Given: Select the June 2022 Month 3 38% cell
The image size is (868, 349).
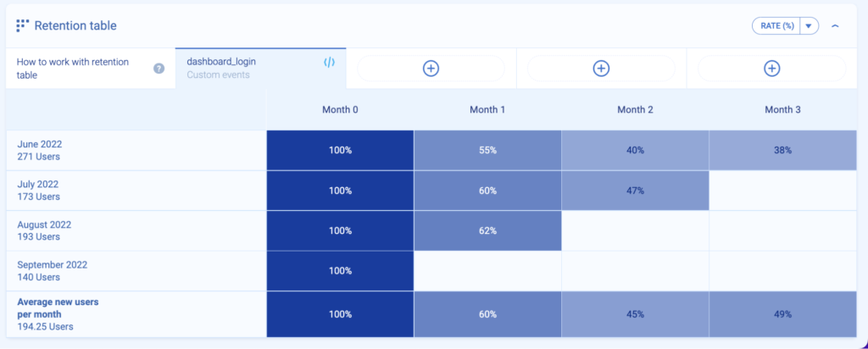Looking at the screenshot, I should pyautogui.click(x=782, y=150).
